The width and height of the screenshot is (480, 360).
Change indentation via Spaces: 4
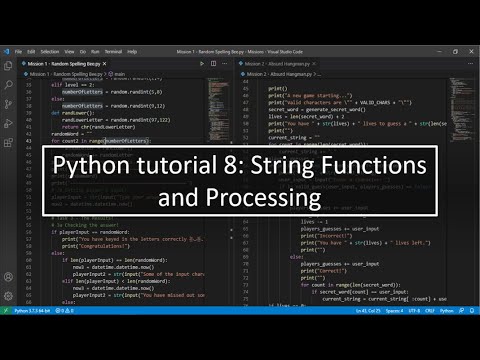coord(394,311)
